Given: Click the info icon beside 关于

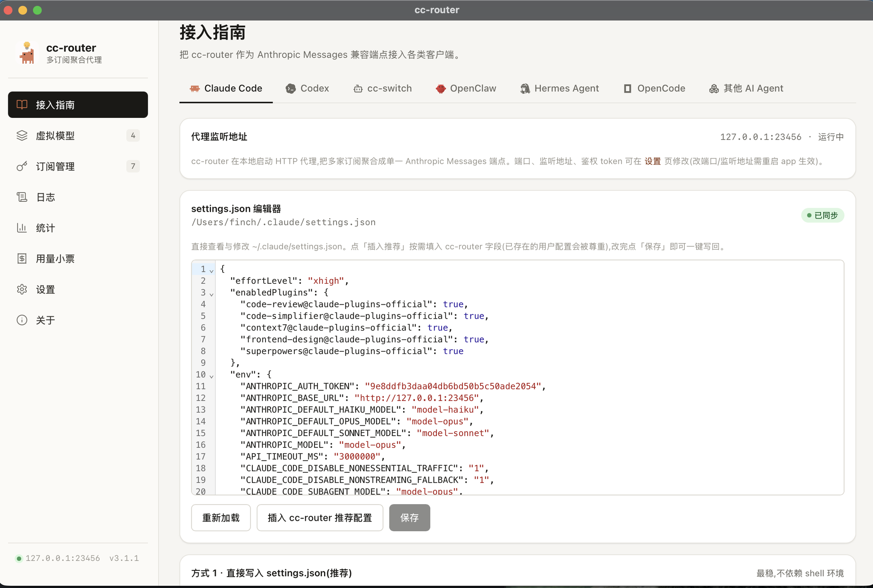Looking at the screenshot, I should click(22, 320).
